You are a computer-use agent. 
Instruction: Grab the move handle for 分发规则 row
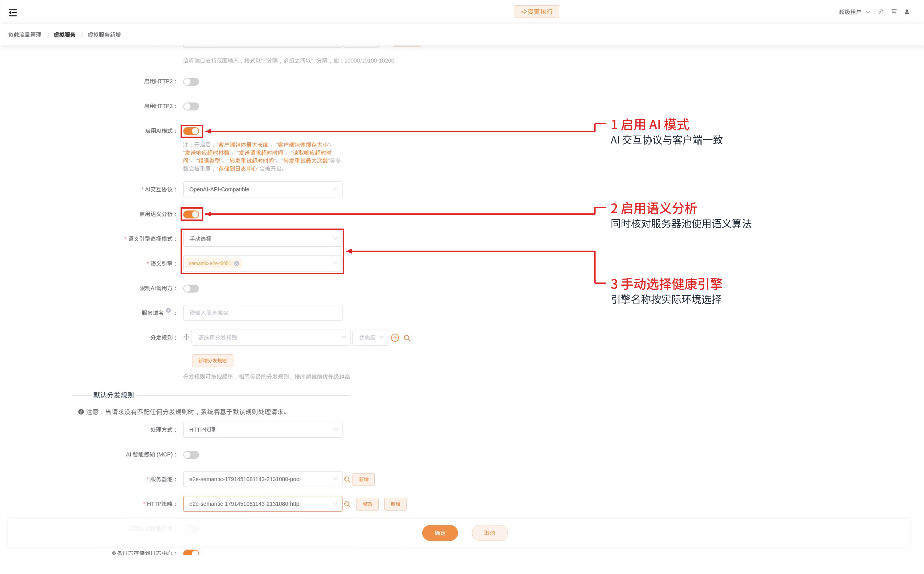point(186,337)
